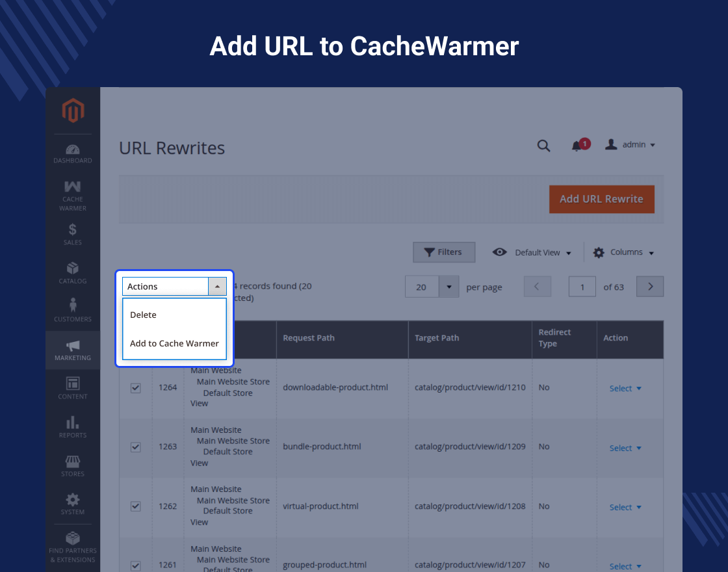Click the eye icon beside Default View
This screenshot has width=728, height=572.
coord(500,252)
